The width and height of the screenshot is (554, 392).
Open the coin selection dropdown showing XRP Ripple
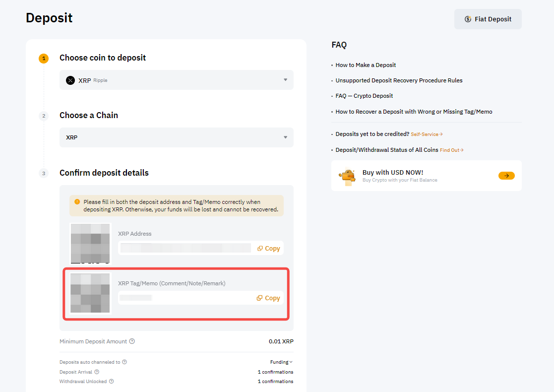tap(176, 80)
